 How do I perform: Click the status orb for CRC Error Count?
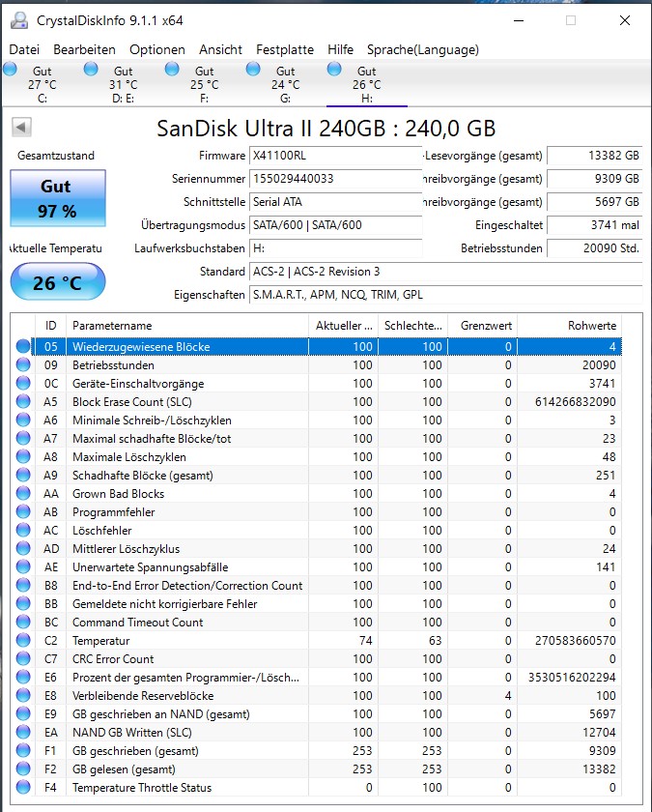coord(23,658)
